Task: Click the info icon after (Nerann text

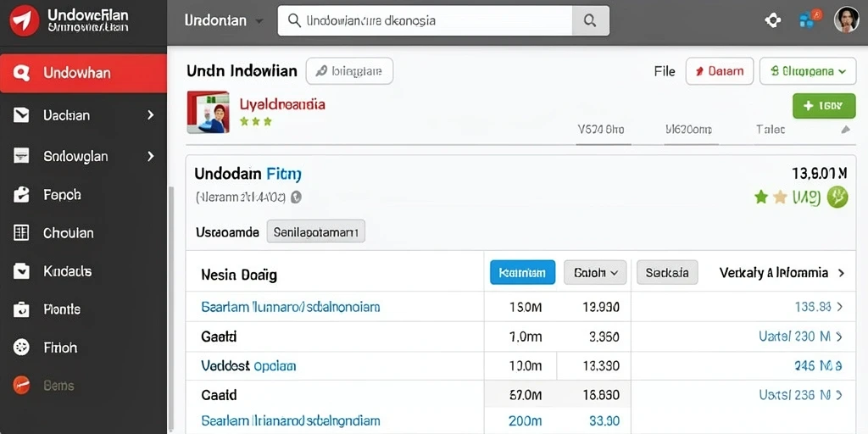Action: point(296,197)
